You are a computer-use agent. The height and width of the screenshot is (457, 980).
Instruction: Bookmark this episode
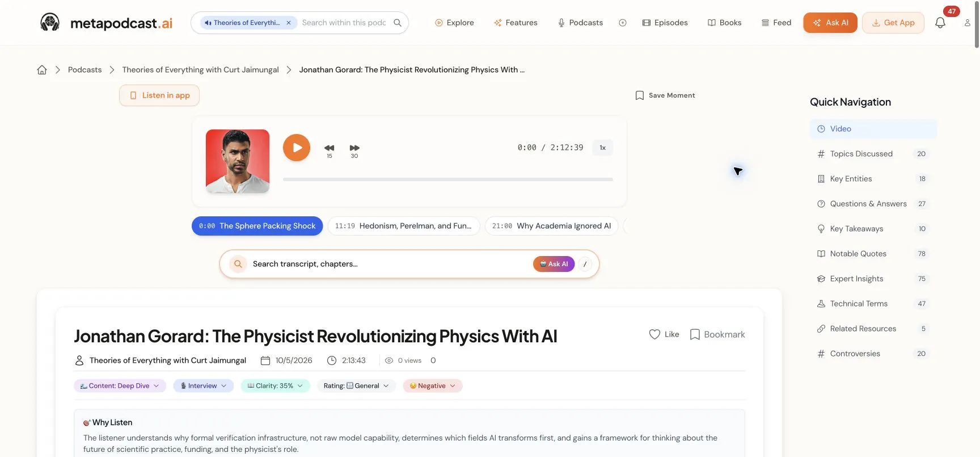[717, 334]
